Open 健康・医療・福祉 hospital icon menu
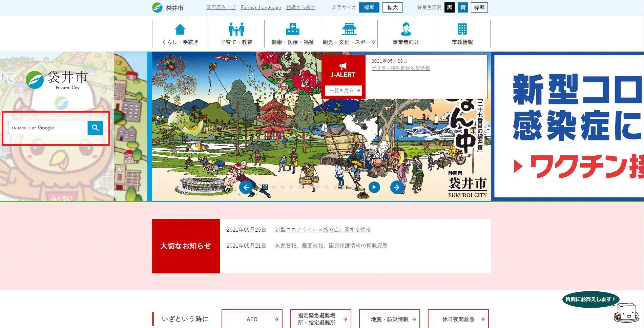 pos(293,34)
